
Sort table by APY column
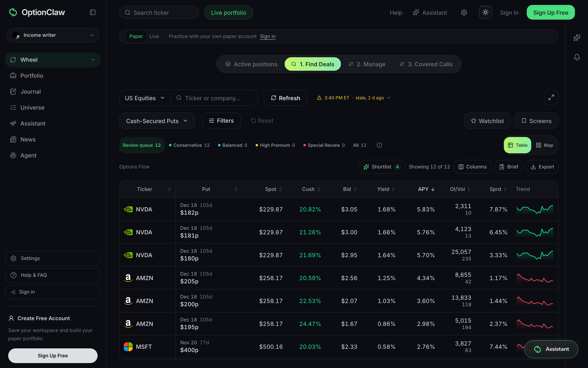coord(427,189)
